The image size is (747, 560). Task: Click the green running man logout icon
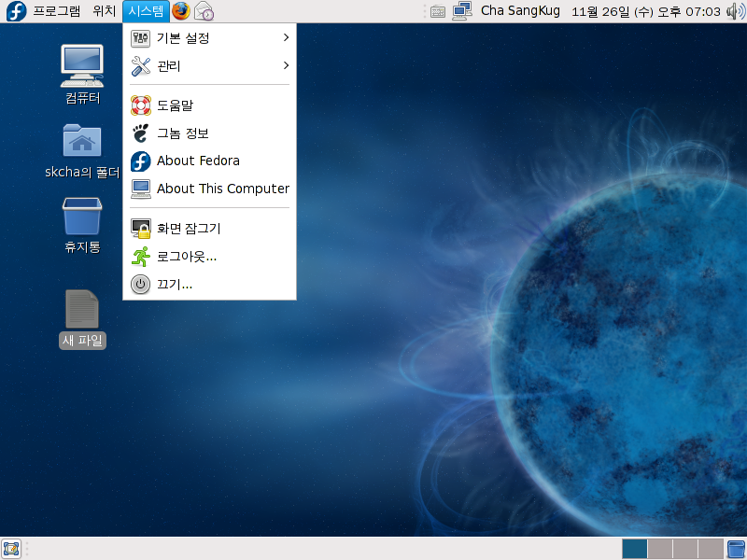click(x=141, y=257)
